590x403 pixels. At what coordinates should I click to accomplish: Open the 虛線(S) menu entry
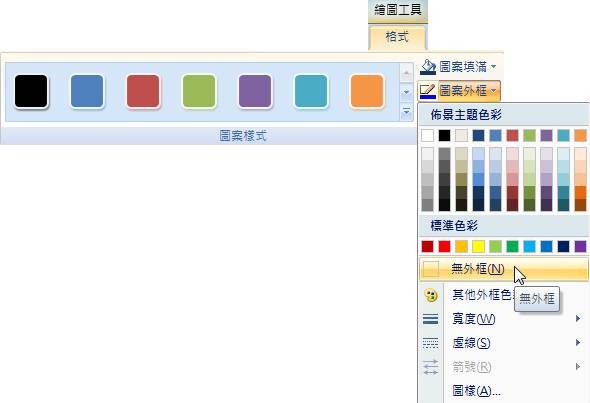tap(503, 343)
